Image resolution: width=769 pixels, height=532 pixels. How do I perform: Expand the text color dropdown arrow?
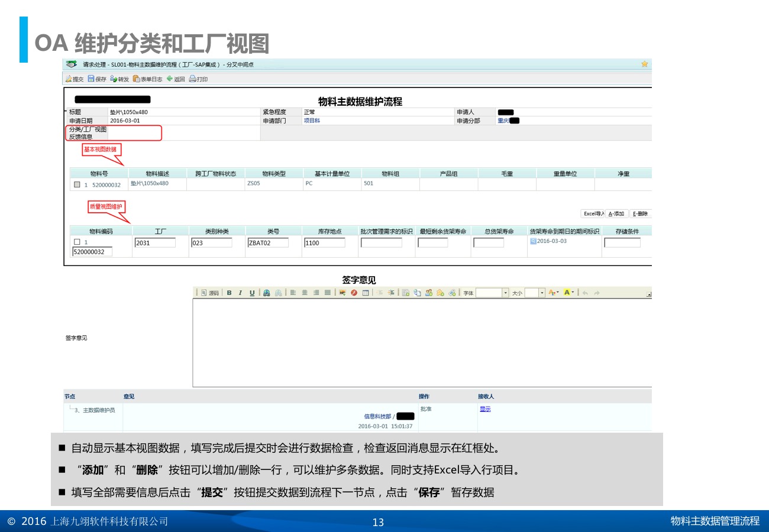coord(557,293)
